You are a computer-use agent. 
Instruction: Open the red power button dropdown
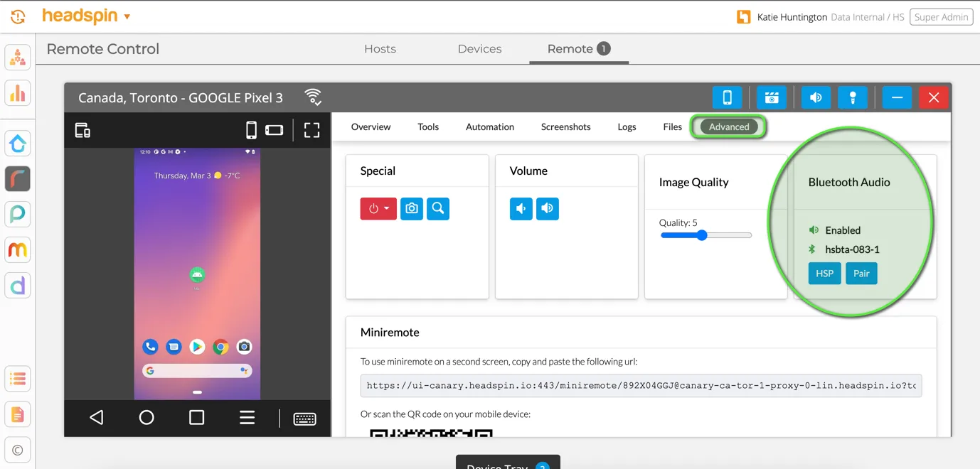click(x=378, y=208)
